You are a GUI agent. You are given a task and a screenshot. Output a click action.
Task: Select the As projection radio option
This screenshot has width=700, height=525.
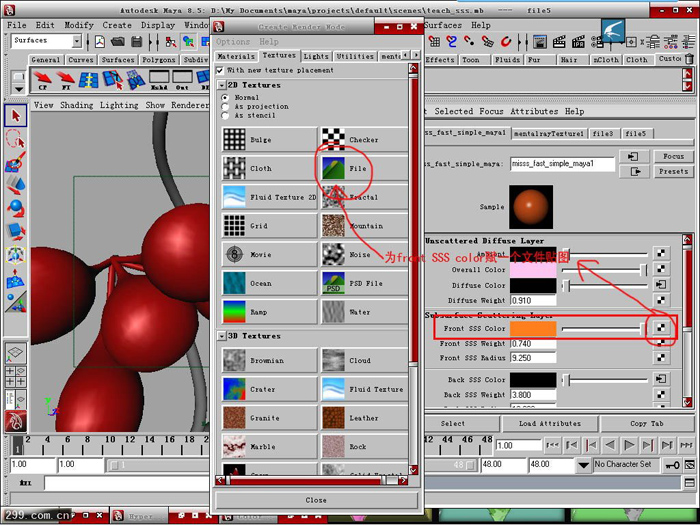tap(225, 106)
